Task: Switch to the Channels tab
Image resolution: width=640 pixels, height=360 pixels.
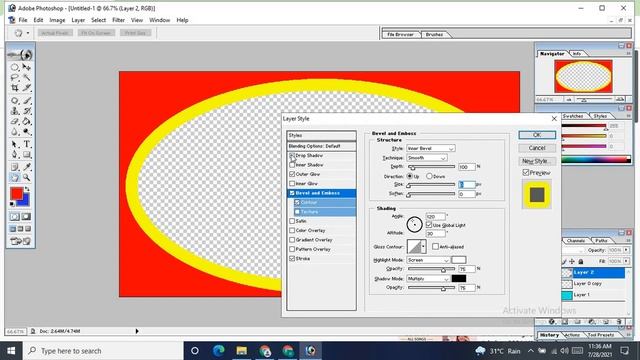Action: 576,241
